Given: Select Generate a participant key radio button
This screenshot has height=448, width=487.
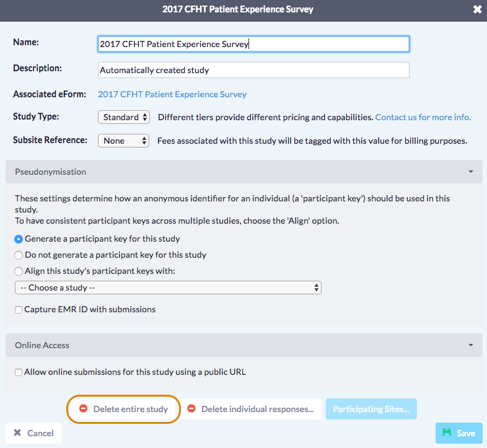Looking at the screenshot, I should pos(19,239).
